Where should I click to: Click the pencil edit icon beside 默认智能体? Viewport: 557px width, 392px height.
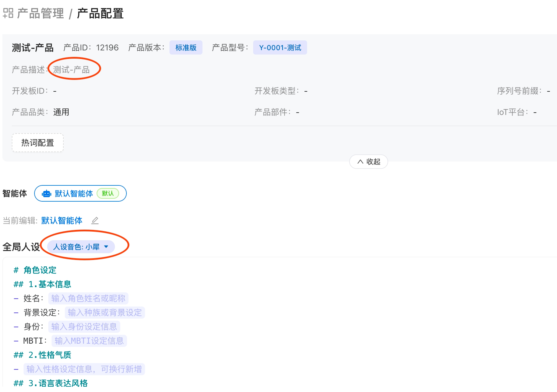tap(95, 220)
